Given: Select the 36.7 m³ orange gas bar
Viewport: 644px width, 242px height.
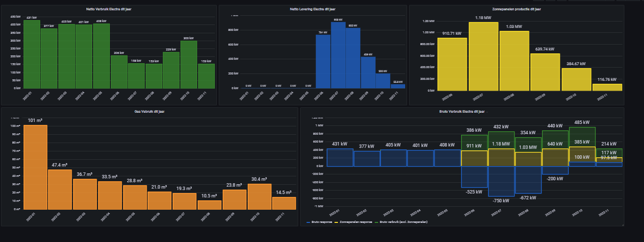Looking at the screenshot, I should [x=85, y=194].
